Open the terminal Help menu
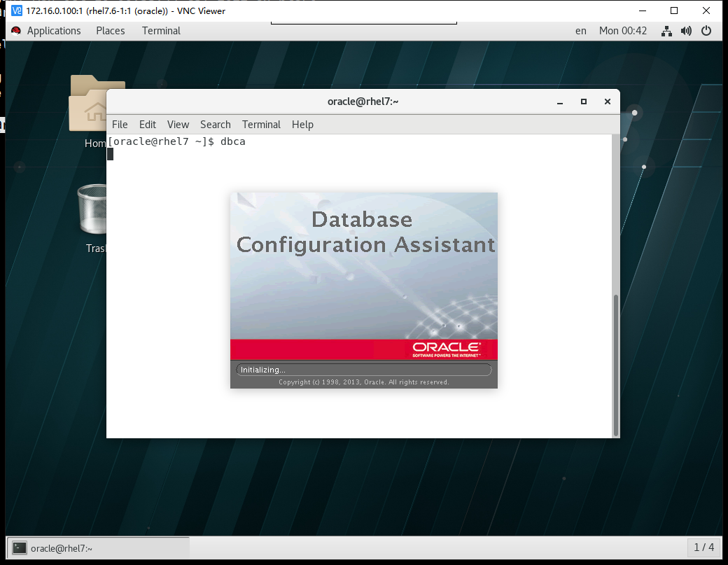The width and height of the screenshot is (728, 565). tap(302, 125)
